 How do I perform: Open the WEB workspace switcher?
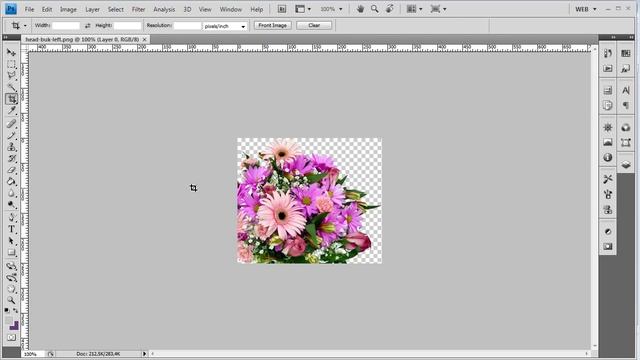586,9
